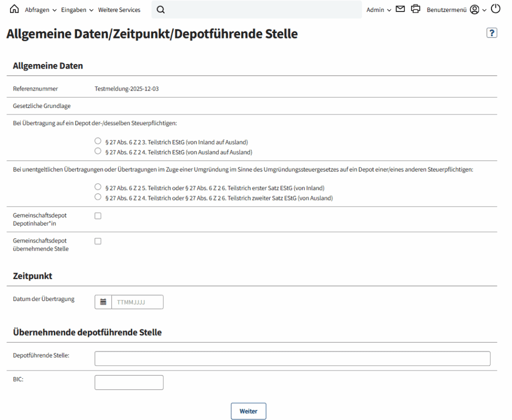The width and height of the screenshot is (512, 420).
Task: Select radio 3. Teilstrich (von Inland auf Ausland)
Action: [x=98, y=141]
